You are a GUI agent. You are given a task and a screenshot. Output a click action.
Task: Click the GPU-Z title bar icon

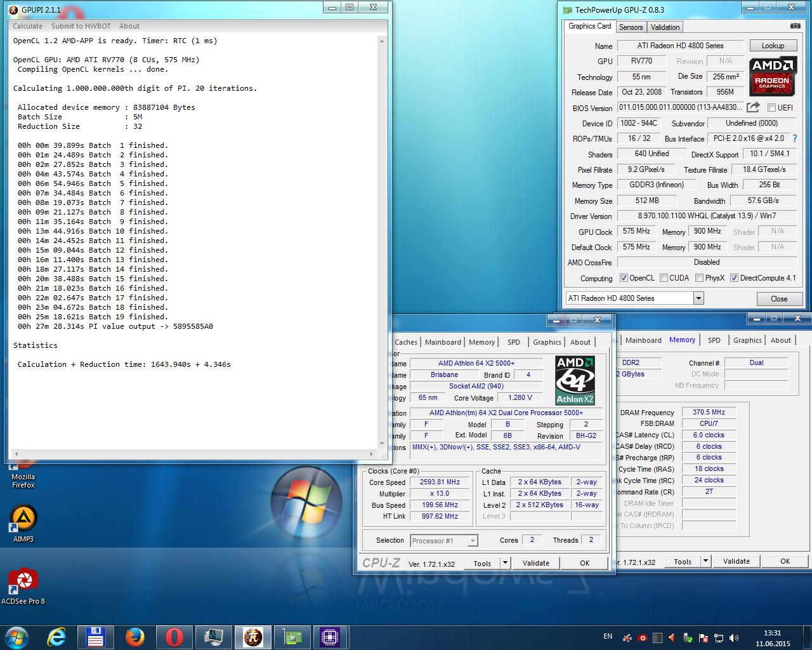[567, 10]
